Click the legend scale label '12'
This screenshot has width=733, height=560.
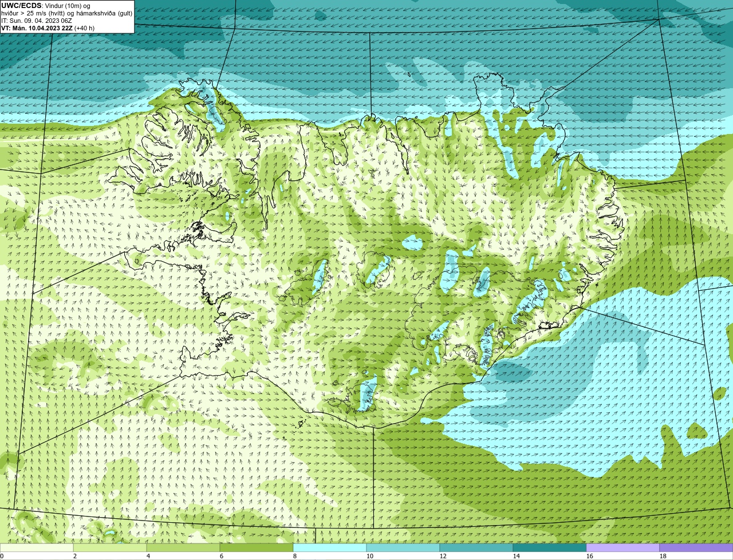coord(443,556)
